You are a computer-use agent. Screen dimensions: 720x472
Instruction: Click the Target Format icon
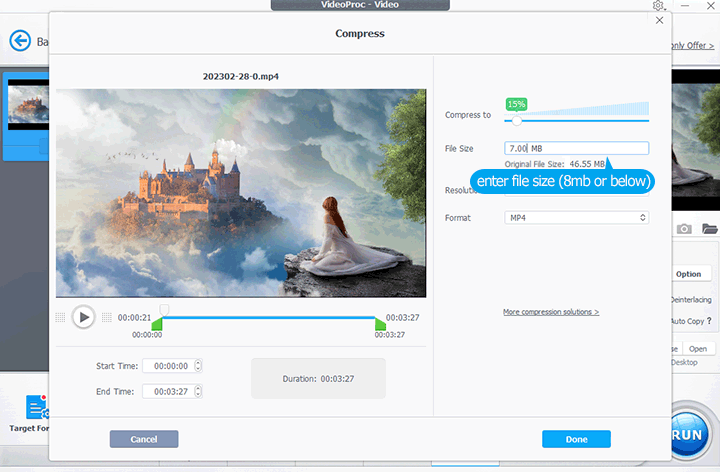click(37, 407)
